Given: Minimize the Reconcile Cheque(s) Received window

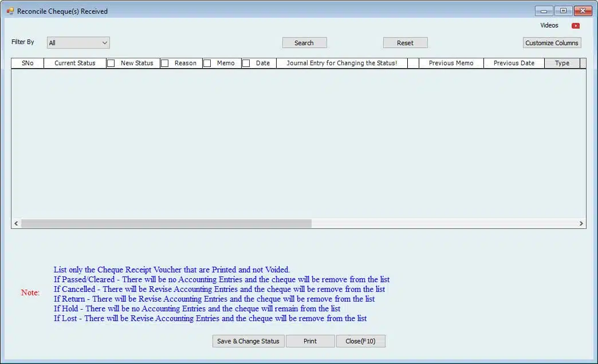Looking at the screenshot, I should coord(544,11).
